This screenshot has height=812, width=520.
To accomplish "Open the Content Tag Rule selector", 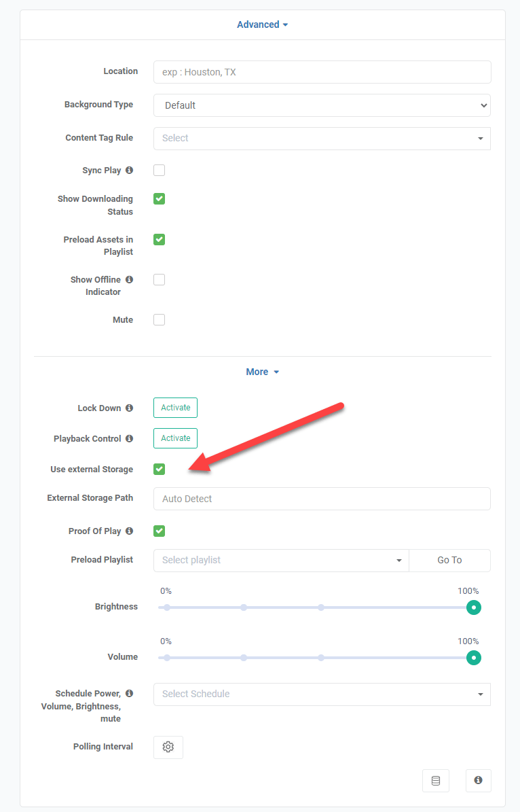I will (322, 138).
